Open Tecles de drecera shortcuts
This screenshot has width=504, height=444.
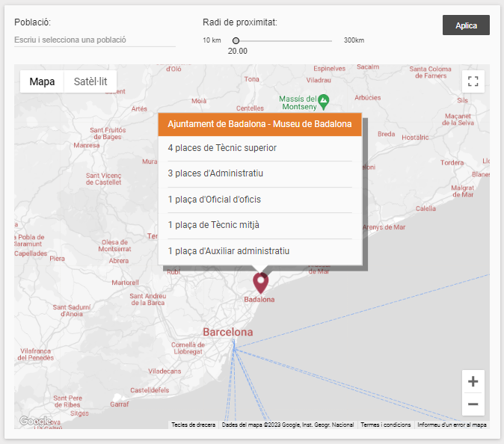[x=193, y=425]
